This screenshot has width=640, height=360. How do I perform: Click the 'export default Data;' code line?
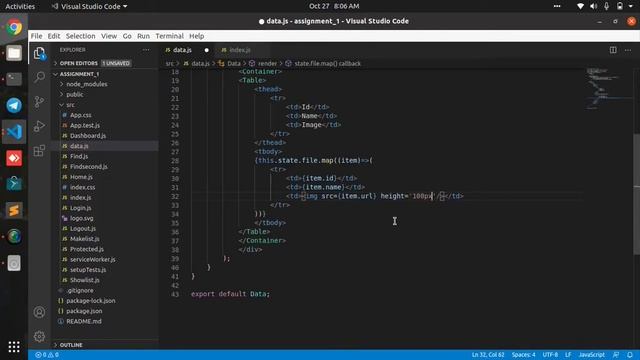point(230,294)
